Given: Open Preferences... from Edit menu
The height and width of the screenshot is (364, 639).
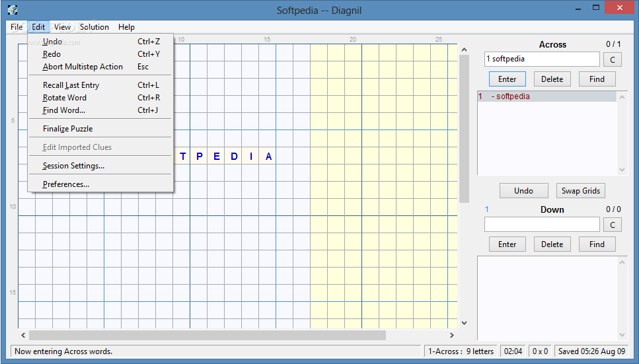Looking at the screenshot, I should [x=100, y=184].
